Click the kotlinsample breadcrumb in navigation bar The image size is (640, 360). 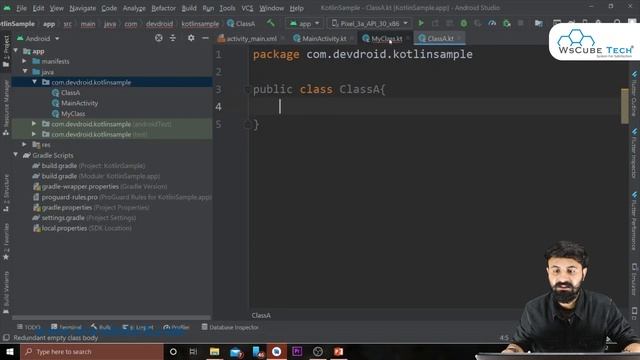click(200, 24)
